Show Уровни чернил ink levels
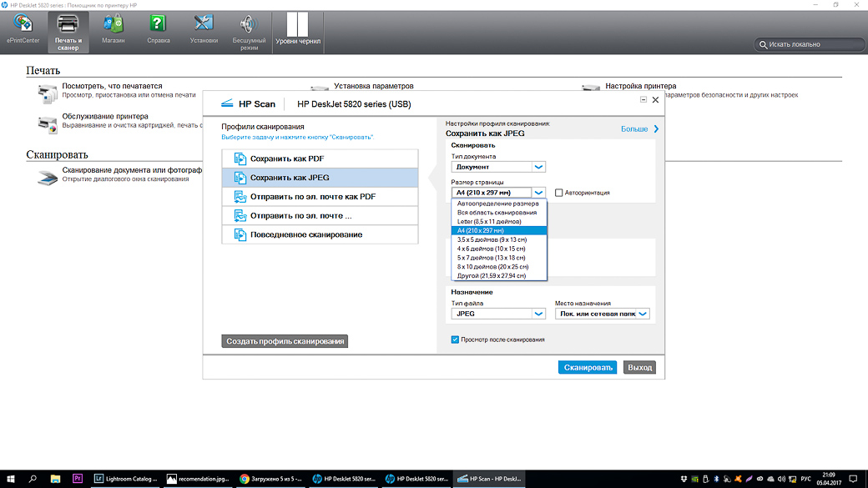Viewport: 868px width, 488px height. [298, 28]
